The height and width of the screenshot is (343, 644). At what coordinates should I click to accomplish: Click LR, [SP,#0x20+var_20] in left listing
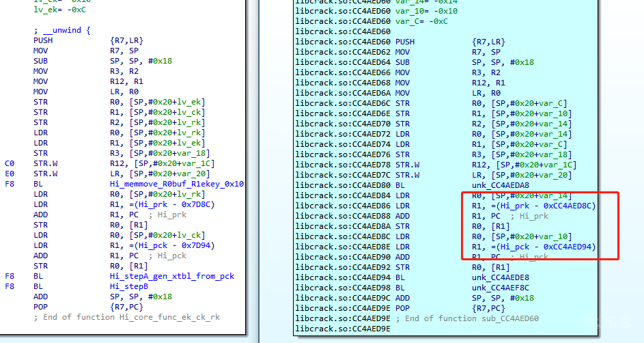[x=160, y=174]
